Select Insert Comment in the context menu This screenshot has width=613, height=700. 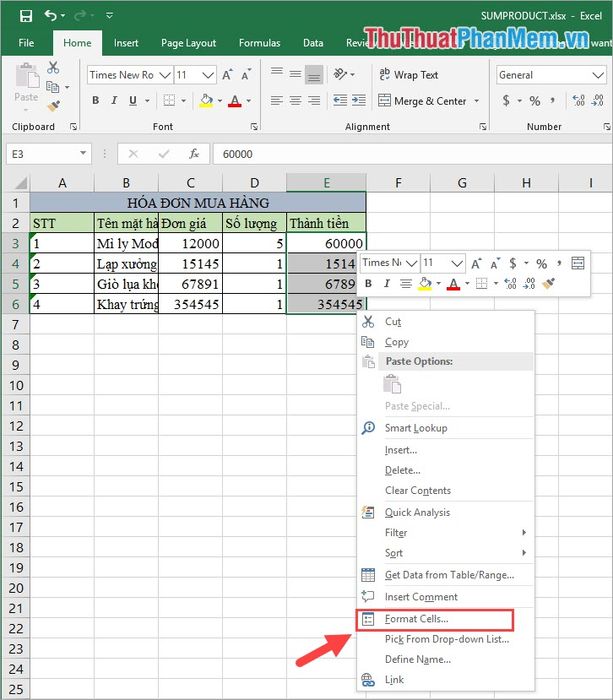point(446,597)
